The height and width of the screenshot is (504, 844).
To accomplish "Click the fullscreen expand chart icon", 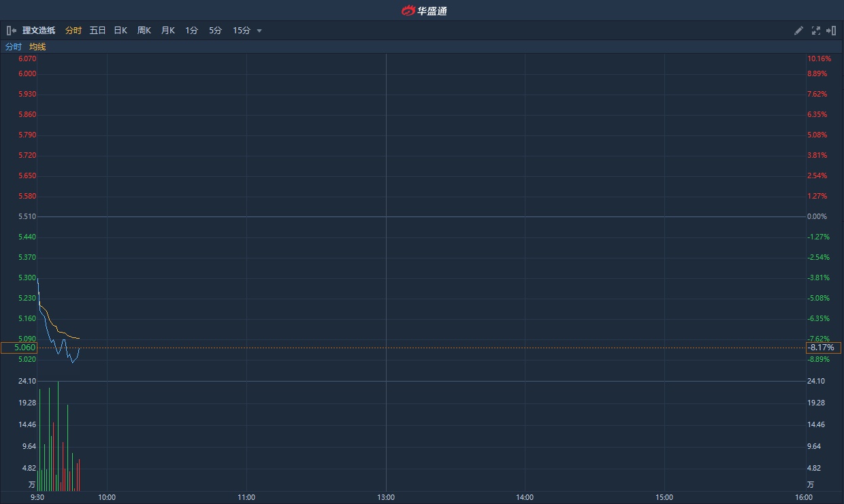I will 815,31.
